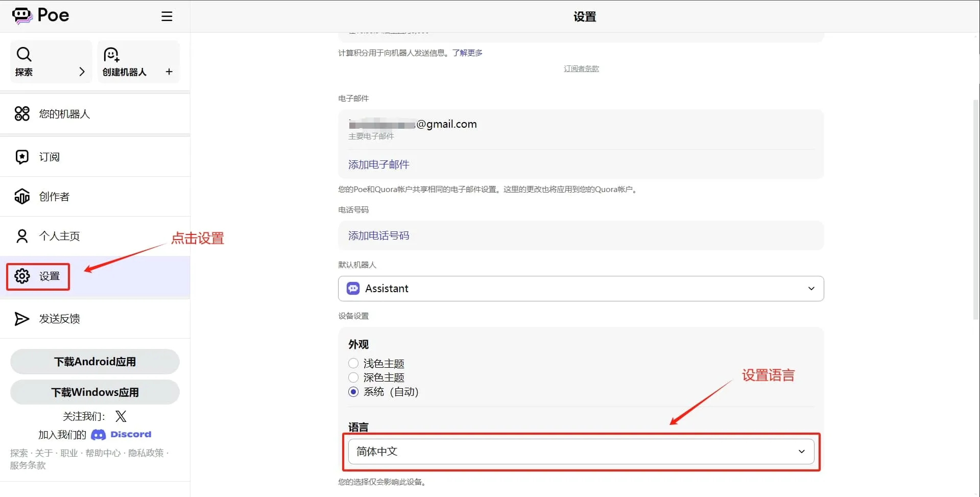
Task: Click 下载Windows应用 button
Action: coord(95,392)
